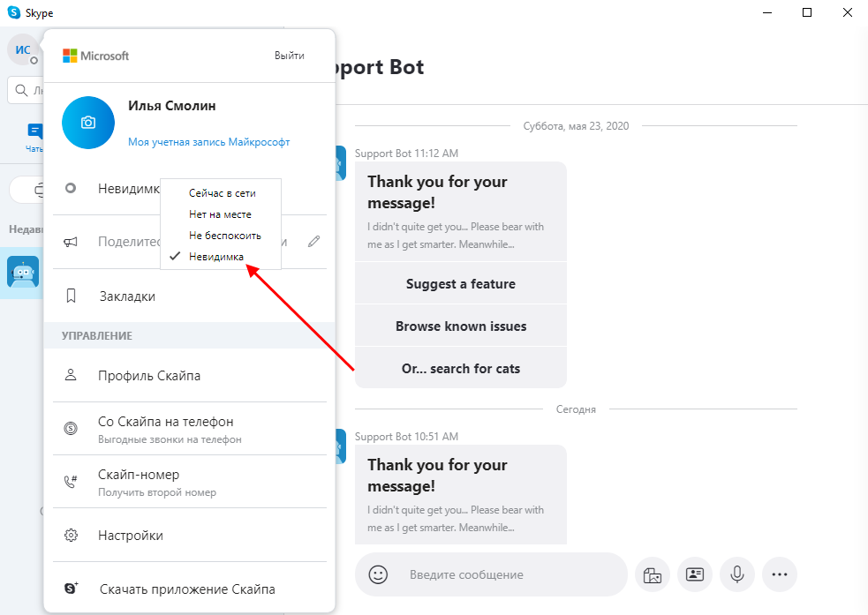868x615 pixels.
Task: Click the emoji smiley icon in message box
Action: (x=379, y=574)
